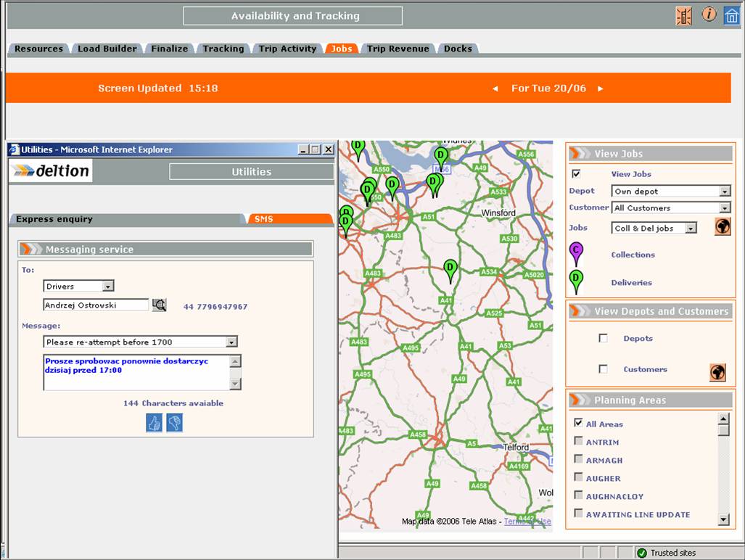Click Internet Explorer icon in Utilities title bar
This screenshot has height=560, width=745.
15,149
